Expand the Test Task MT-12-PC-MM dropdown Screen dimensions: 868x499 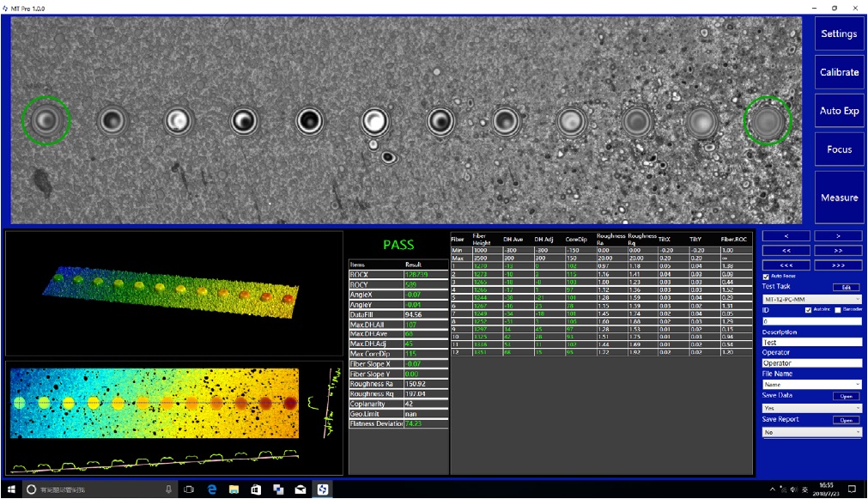coord(811,299)
